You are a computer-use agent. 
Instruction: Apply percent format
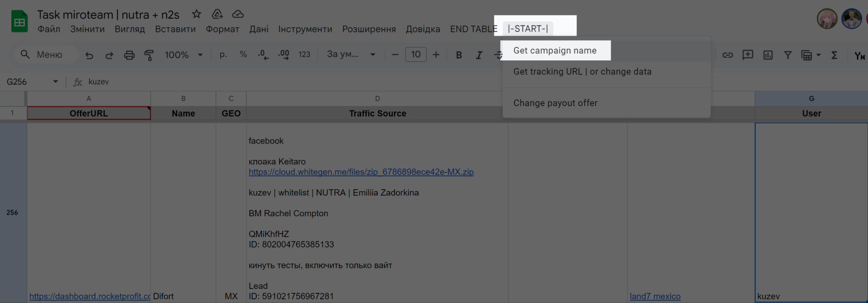point(243,55)
